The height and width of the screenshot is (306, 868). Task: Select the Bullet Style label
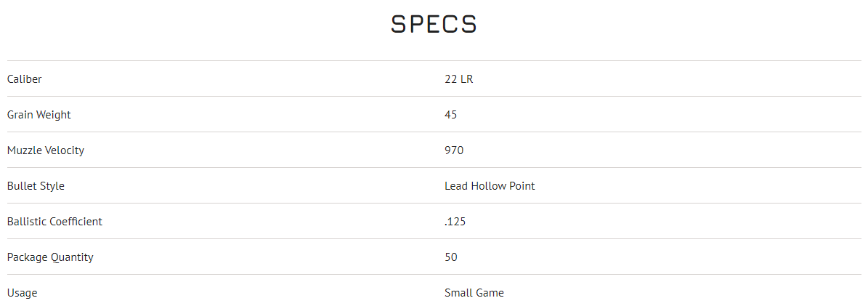(x=36, y=185)
